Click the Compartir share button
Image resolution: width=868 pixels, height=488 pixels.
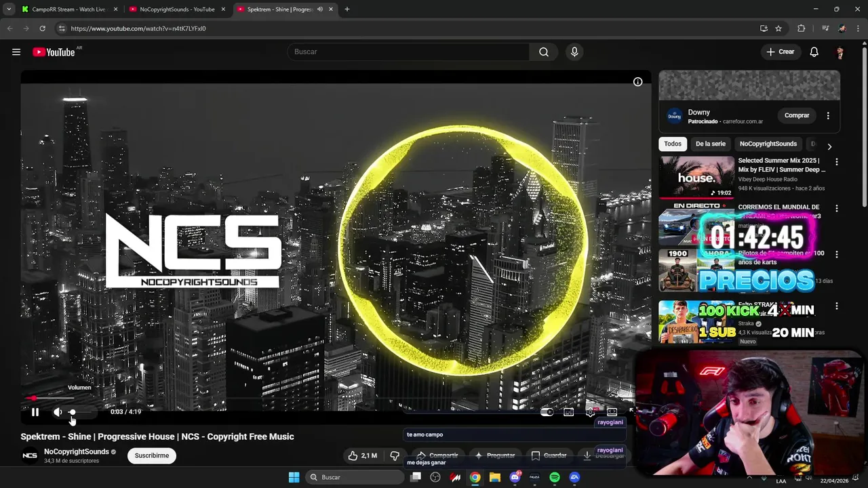[437, 455]
